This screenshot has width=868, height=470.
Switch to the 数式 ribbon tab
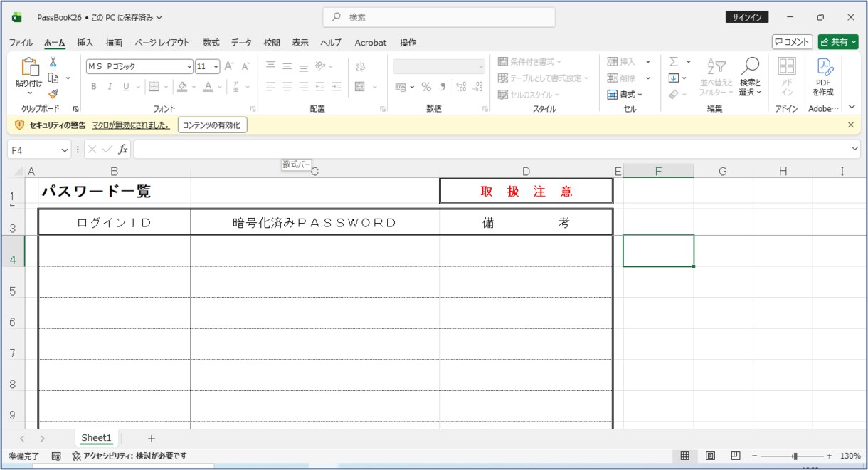(211, 43)
